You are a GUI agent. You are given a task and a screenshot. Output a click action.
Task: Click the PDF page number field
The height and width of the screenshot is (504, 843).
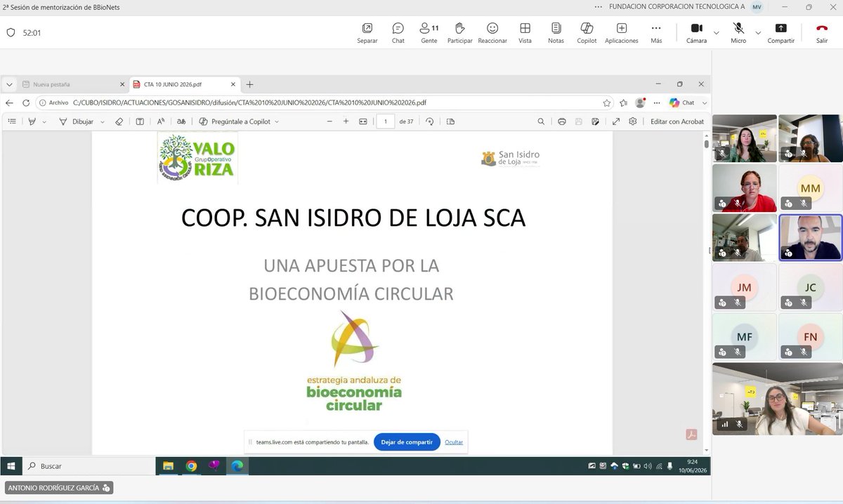[x=385, y=121]
